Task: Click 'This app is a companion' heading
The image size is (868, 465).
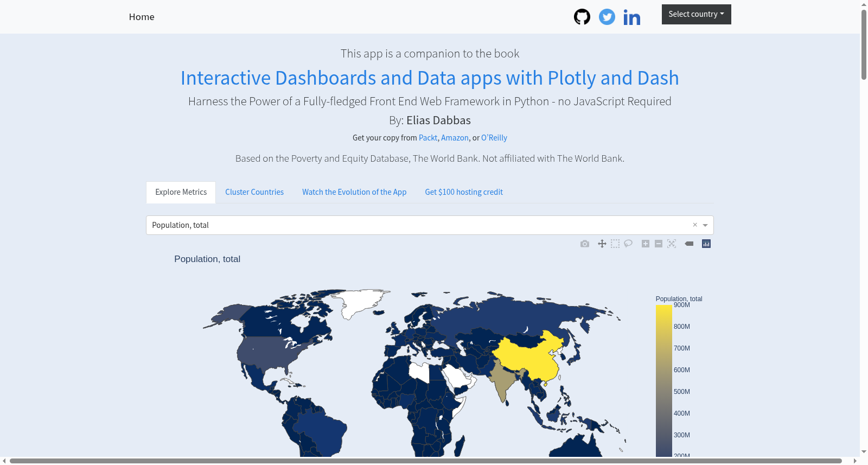Action: 430,54
